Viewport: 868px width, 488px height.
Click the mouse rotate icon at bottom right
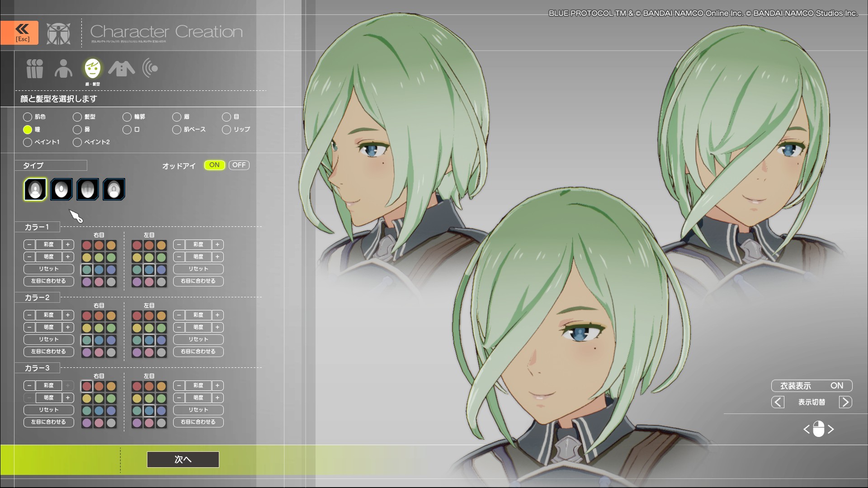tap(818, 429)
